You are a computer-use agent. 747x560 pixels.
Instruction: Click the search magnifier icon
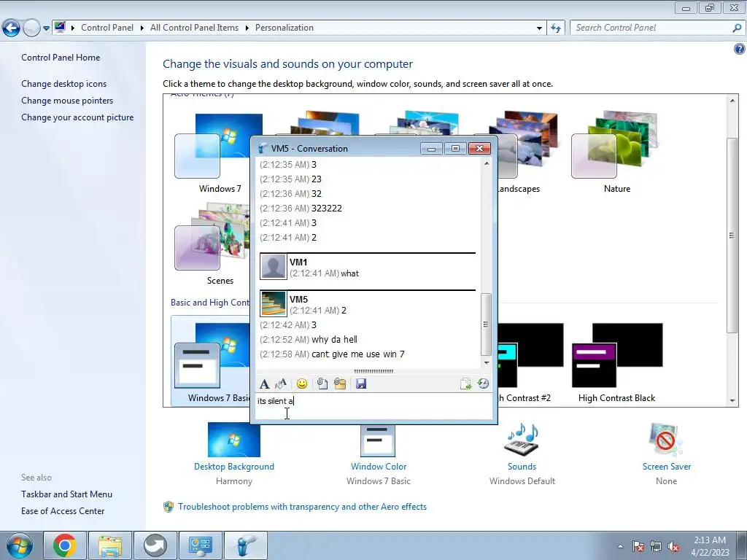click(737, 28)
